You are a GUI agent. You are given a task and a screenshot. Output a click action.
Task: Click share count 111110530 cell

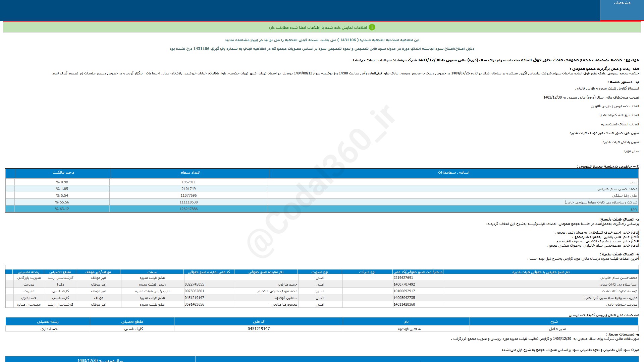tap(189, 202)
